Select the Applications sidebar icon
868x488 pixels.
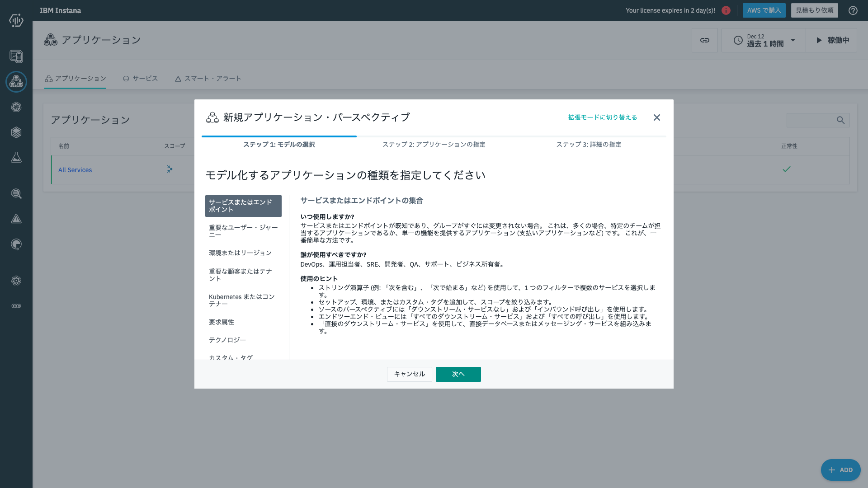[x=16, y=82]
